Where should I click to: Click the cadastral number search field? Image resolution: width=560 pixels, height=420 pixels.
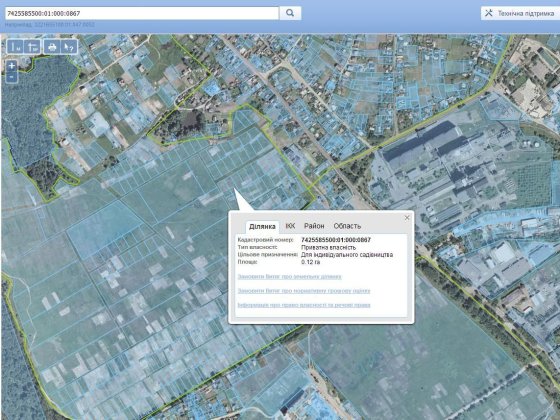tap(142, 13)
